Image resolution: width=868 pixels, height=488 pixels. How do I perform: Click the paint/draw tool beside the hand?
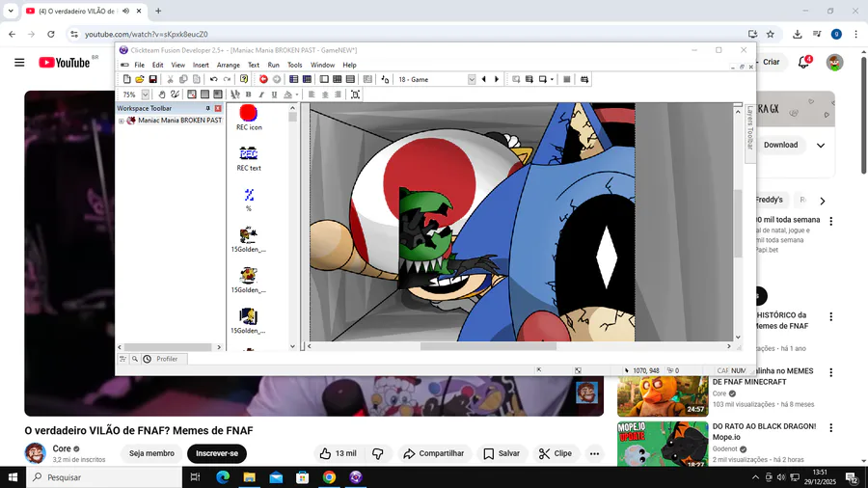(175, 95)
